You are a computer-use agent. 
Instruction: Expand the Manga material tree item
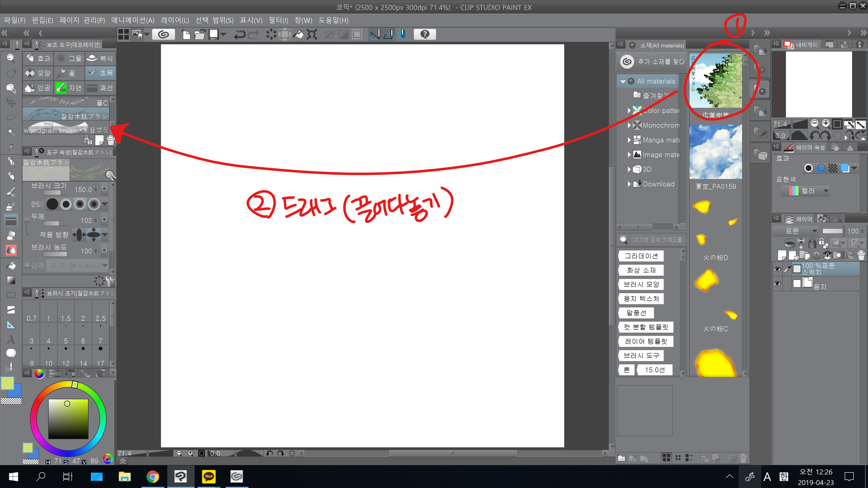point(629,140)
